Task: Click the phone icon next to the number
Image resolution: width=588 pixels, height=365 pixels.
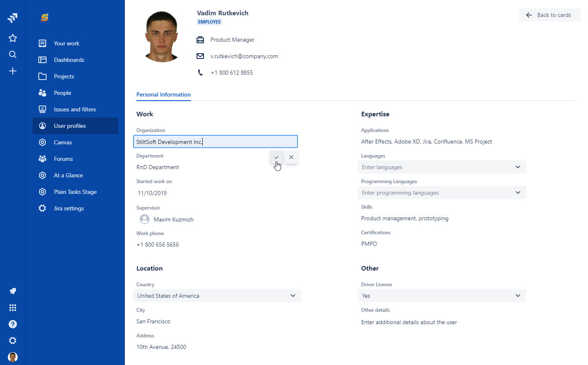Action: point(200,72)
